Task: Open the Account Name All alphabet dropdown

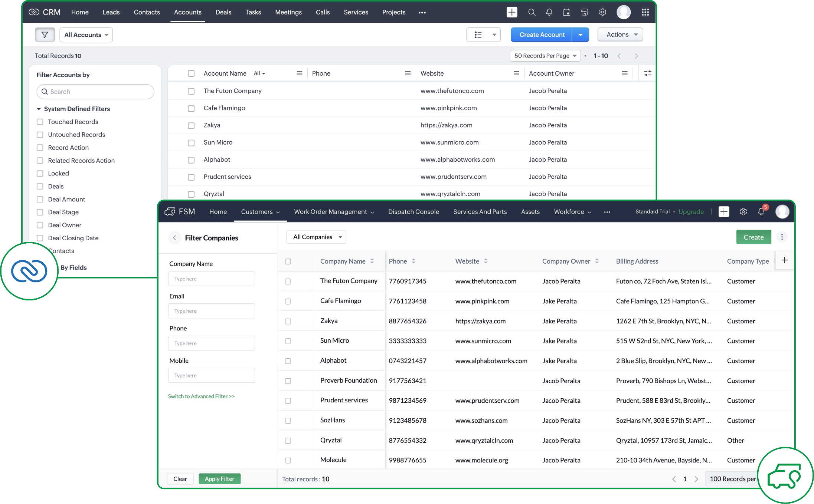Action: 259,73
